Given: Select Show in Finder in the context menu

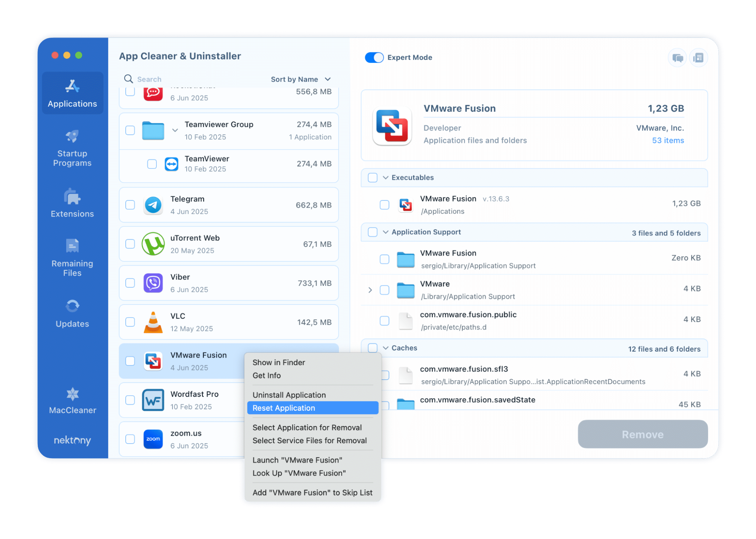Looking at the screenshot, I should [279, 362].
